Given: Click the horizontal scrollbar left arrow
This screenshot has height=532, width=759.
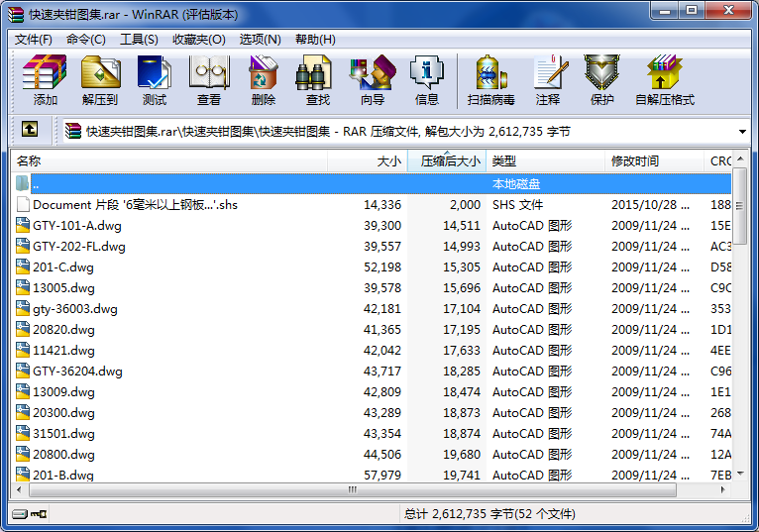Looking at the screenshot, I should point(19,489).
